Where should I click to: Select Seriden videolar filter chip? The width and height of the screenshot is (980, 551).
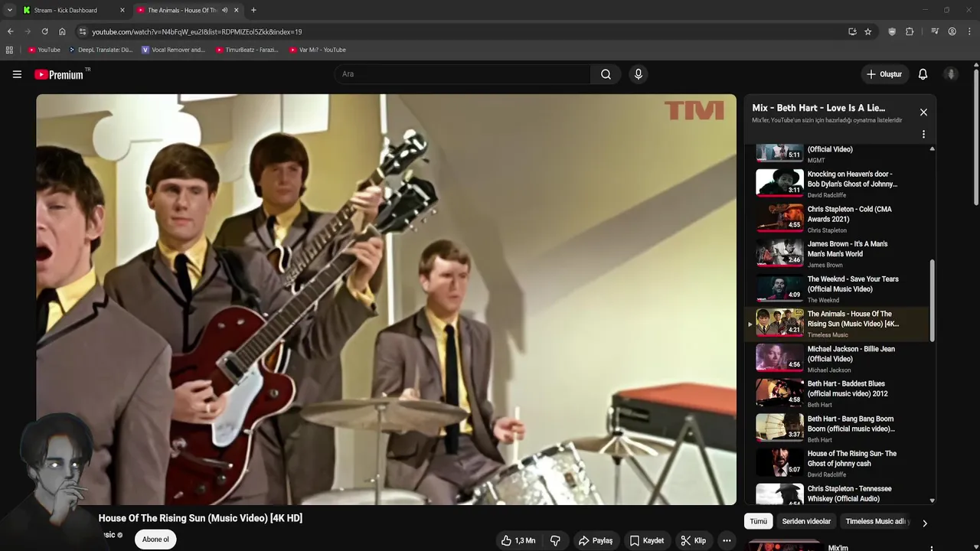806,521
